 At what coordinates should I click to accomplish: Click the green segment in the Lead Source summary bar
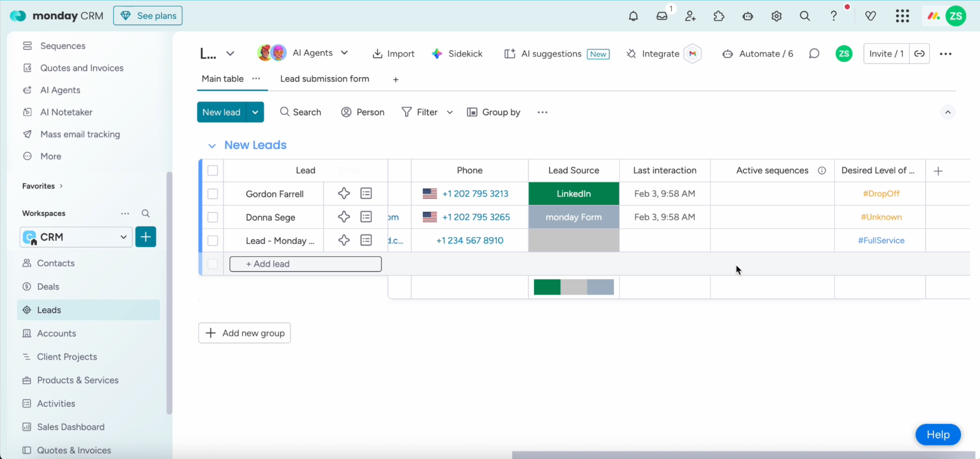(547, 287)
